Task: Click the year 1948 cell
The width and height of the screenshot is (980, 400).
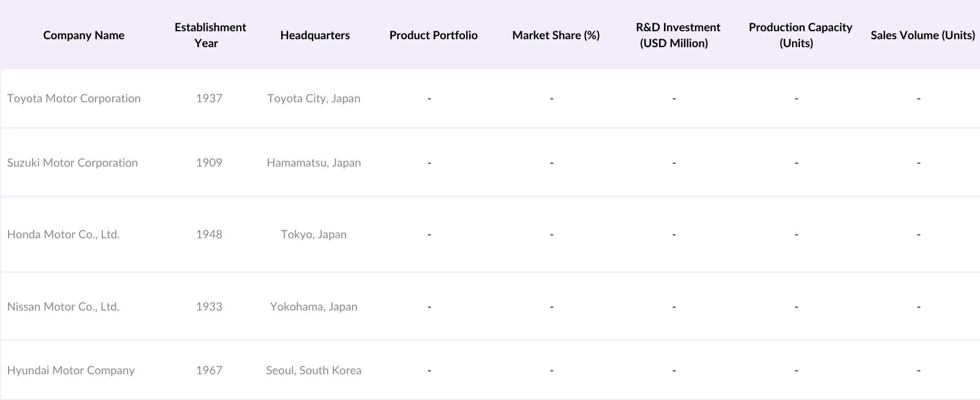Action: point(209,234)
